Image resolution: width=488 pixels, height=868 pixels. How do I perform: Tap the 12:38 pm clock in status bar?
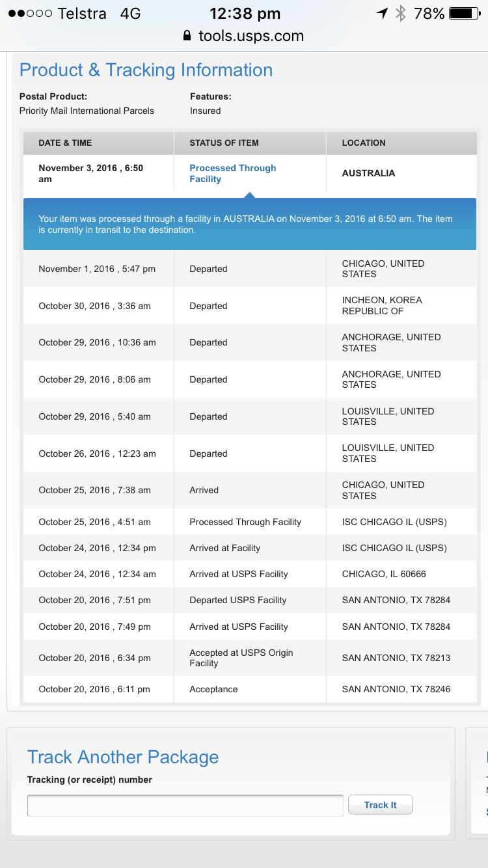tap(245, 13)
